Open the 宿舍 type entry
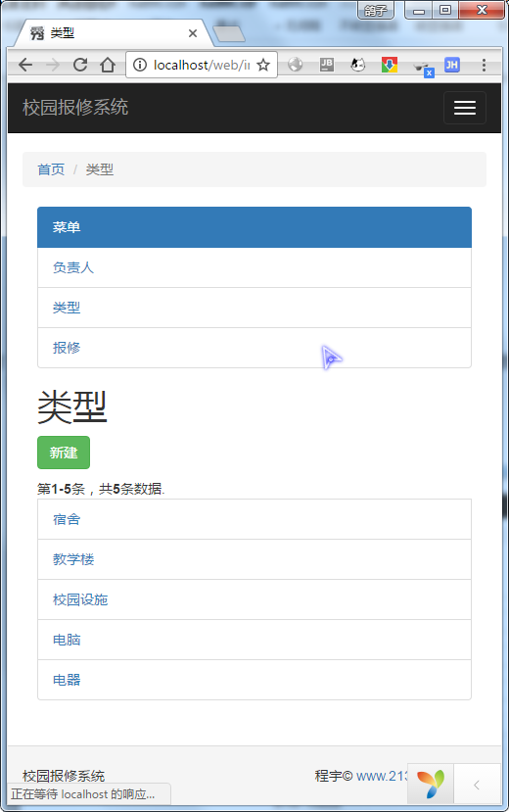The image size is (509, 812). pos(254,519)
